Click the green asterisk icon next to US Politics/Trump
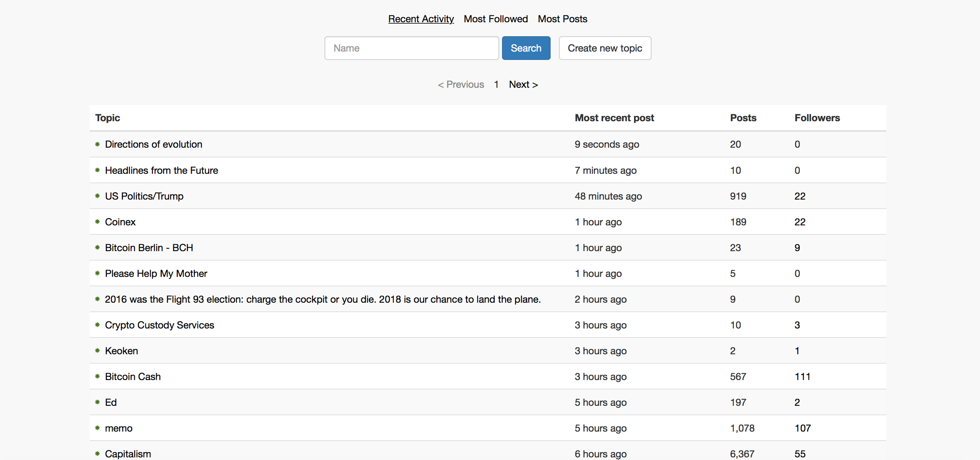Screen dimensions: 980x460 click(97, 196)
